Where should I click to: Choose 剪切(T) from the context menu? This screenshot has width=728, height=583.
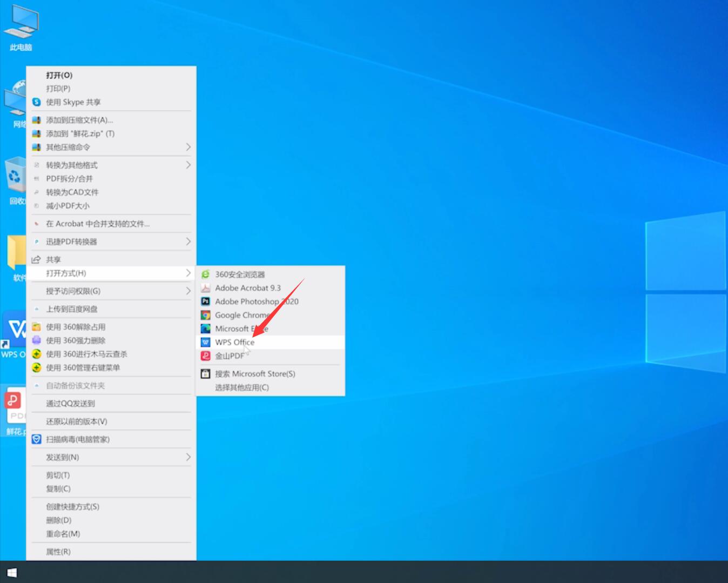click(111, 475)
